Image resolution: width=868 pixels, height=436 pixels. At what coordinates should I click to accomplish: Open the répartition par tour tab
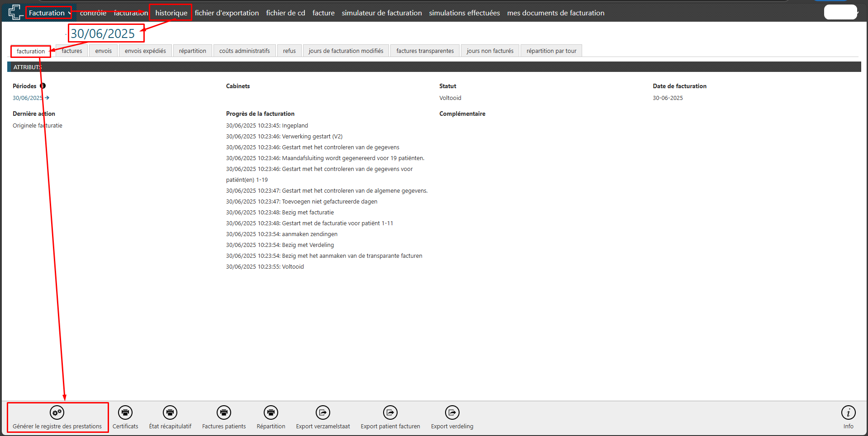[551, 51]
